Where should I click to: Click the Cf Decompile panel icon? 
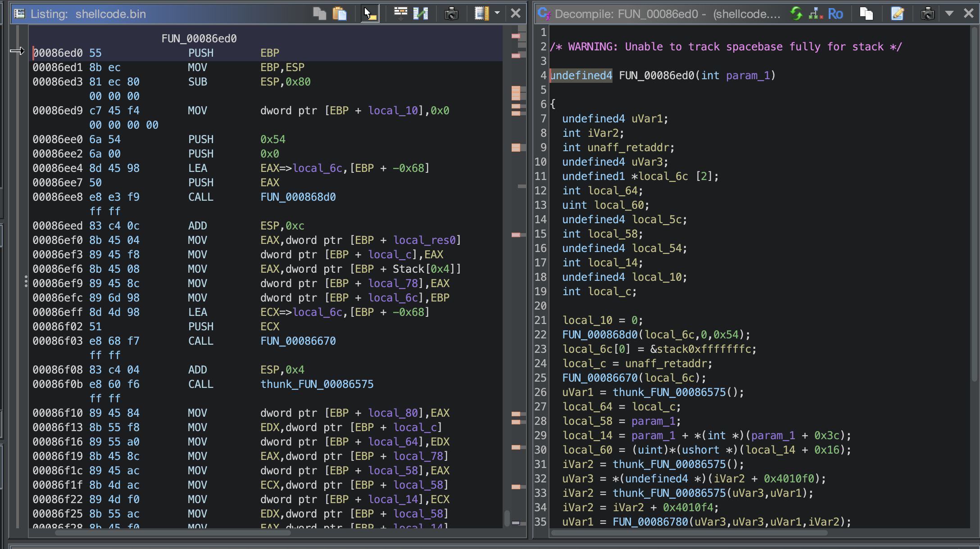(544, 14)
